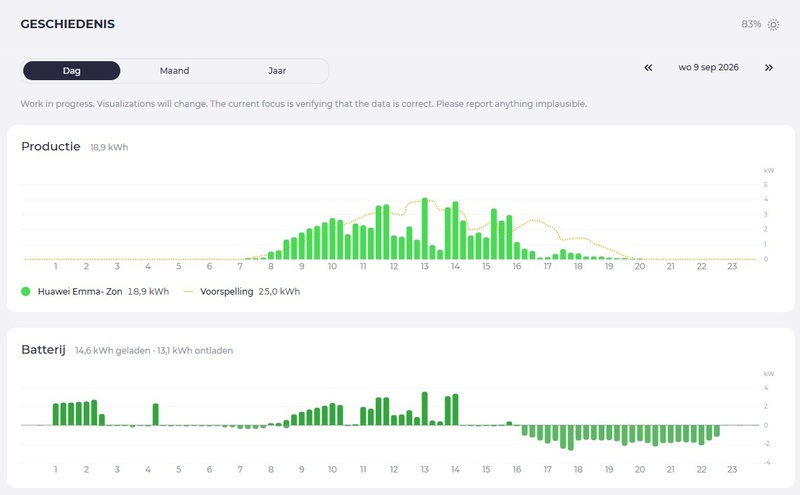
Task: Click the Huawei Emma- Zon legend label
Action: tap(80, 291)
